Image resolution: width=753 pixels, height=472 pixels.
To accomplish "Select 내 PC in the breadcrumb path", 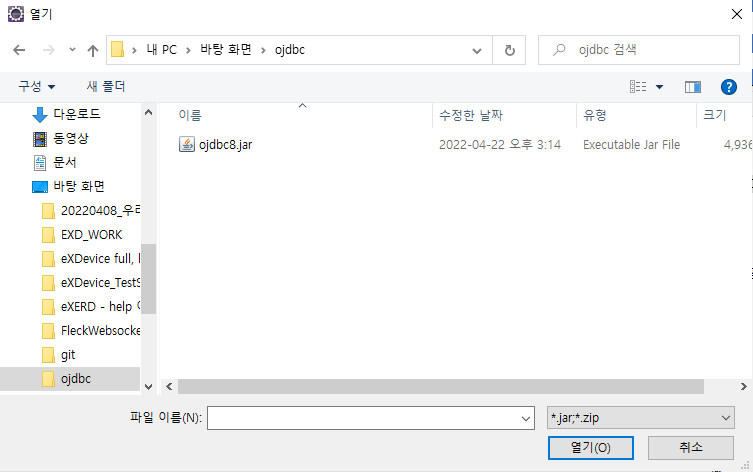I will click(162, 49).
